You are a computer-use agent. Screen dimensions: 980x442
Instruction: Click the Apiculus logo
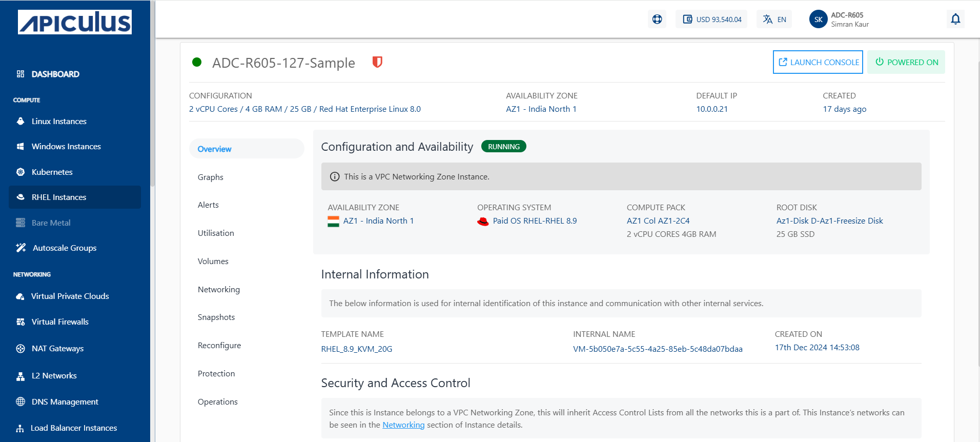tap(75, 22)
